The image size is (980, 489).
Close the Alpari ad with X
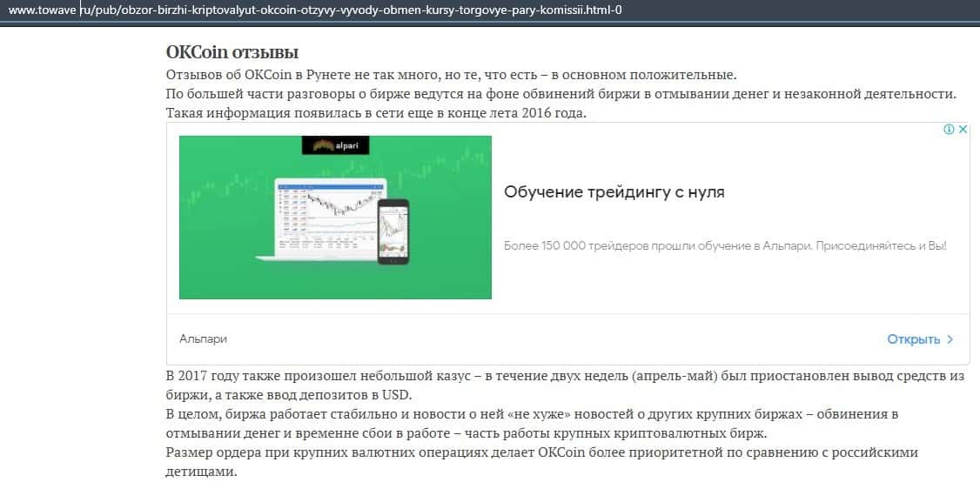pyautogui.click(x=963, y=130)
